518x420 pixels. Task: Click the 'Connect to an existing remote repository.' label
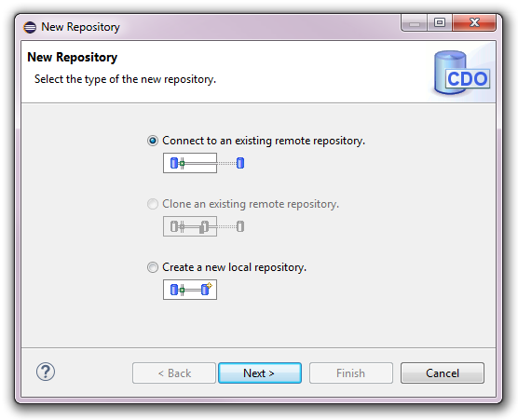[x=264, y=141]
